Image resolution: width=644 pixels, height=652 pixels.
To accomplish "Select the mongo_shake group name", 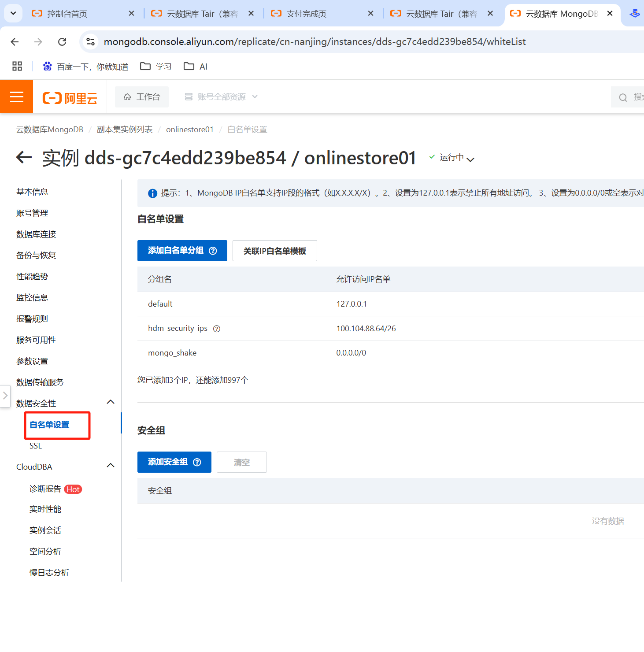I will coord(172,353).
